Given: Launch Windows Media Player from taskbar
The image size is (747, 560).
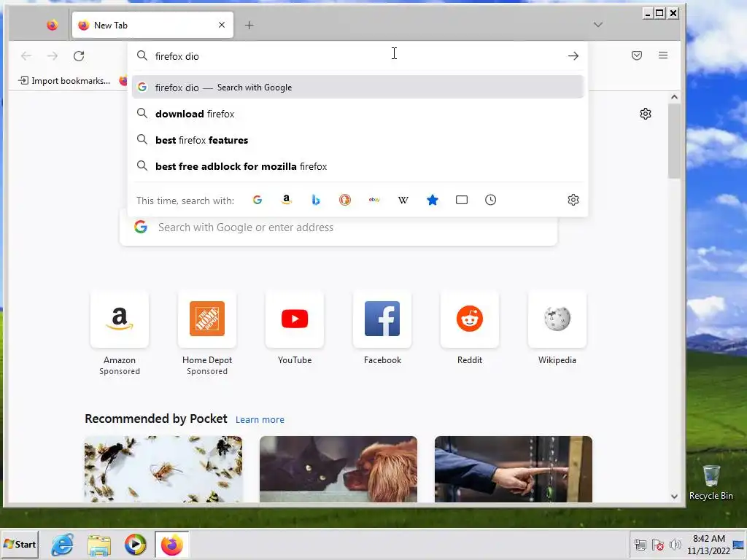Looking at the screenshot, I should coord(135,545).
